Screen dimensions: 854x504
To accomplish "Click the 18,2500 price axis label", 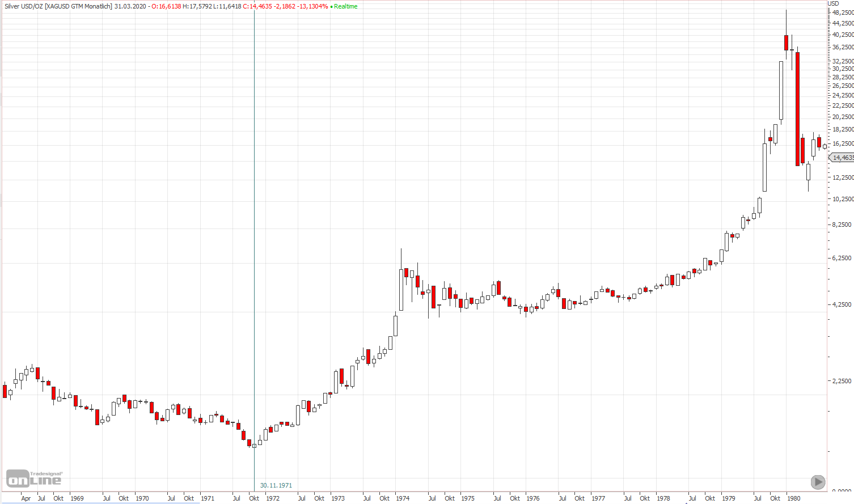I will click(x=843, y=129).
